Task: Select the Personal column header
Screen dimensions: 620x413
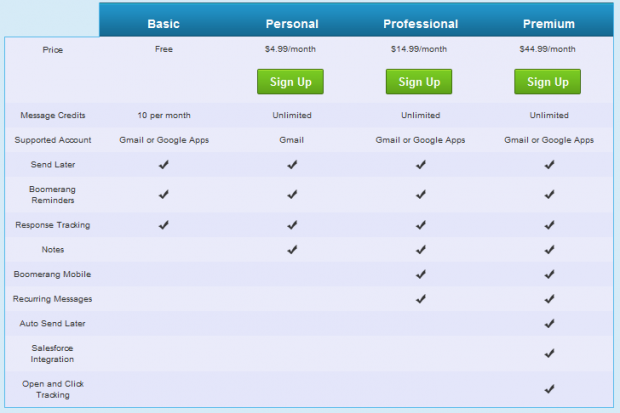Action: tap(292, 24)
